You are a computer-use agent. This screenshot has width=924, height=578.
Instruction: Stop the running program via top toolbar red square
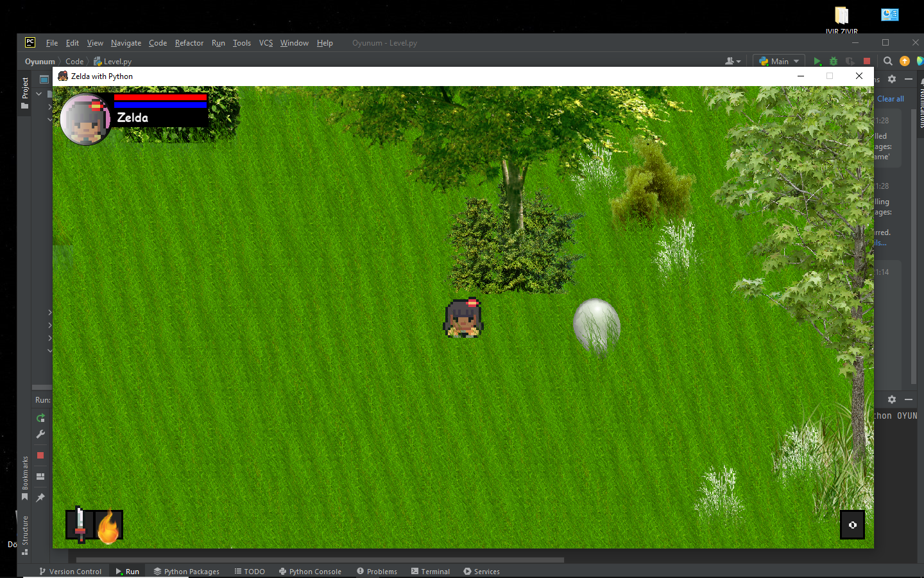coord(867,61)
